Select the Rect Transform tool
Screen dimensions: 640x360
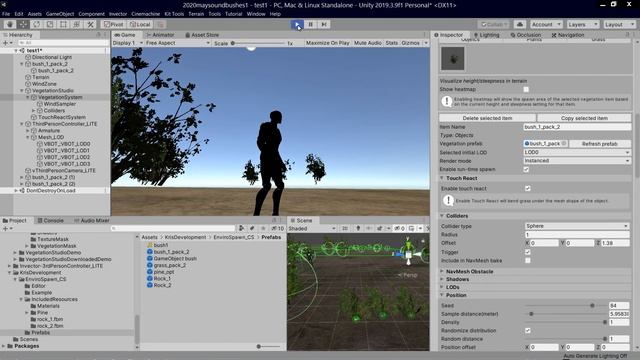63,24
